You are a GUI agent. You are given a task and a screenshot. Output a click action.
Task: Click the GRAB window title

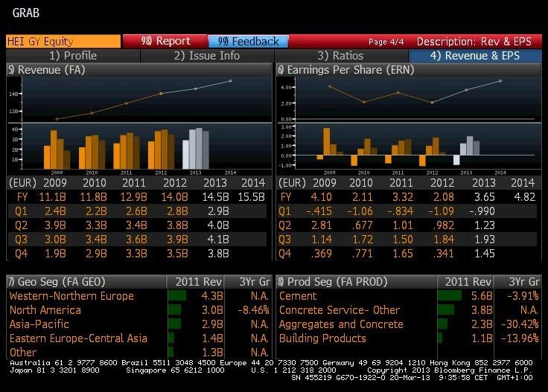pyautogui.click(x=26, y=13)
